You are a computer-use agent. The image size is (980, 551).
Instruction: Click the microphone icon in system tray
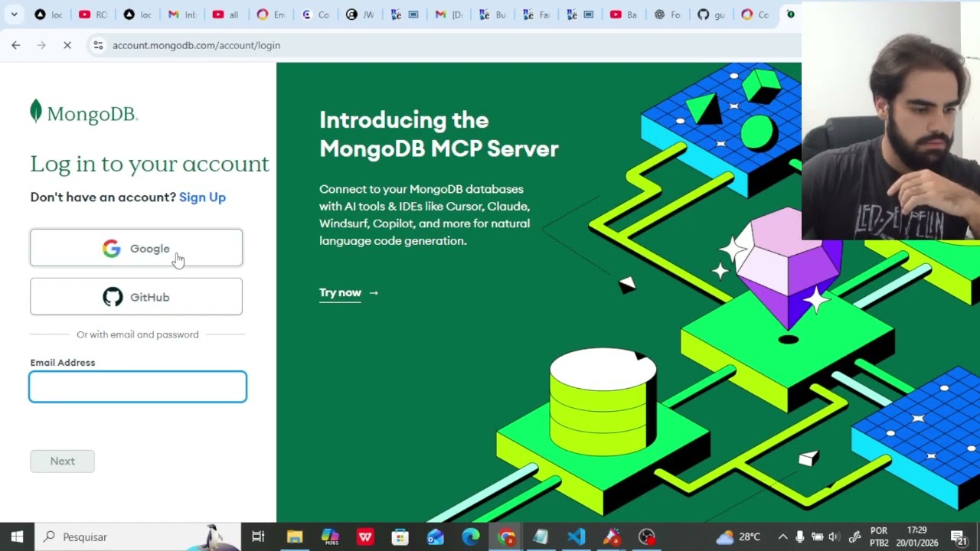click(800, 536)
